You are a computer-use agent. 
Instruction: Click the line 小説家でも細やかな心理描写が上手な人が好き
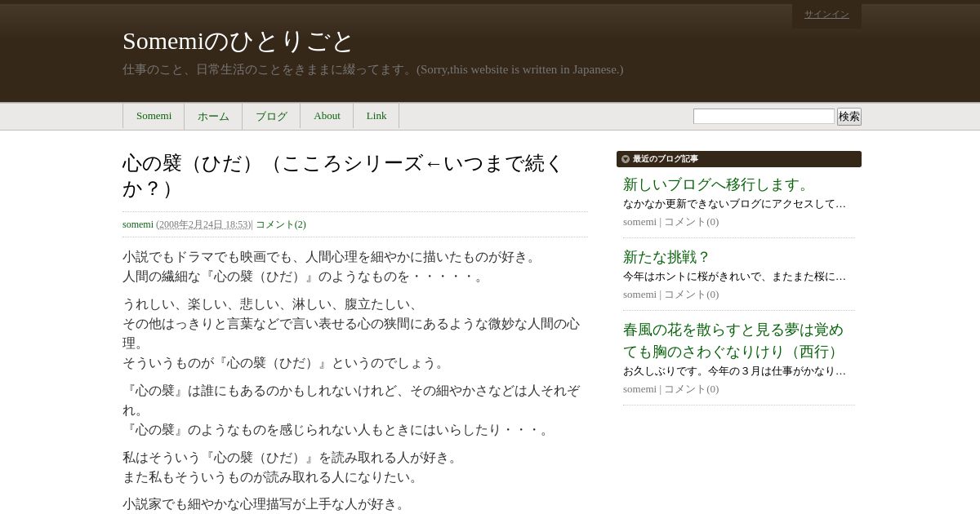click(265, 504)
